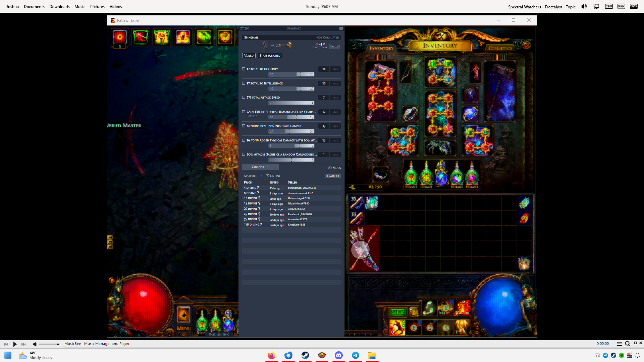Screen dimensions: 644x362
Task: Collapse the stat filter list
Action: pyautogui.click(x=260, y=167)
